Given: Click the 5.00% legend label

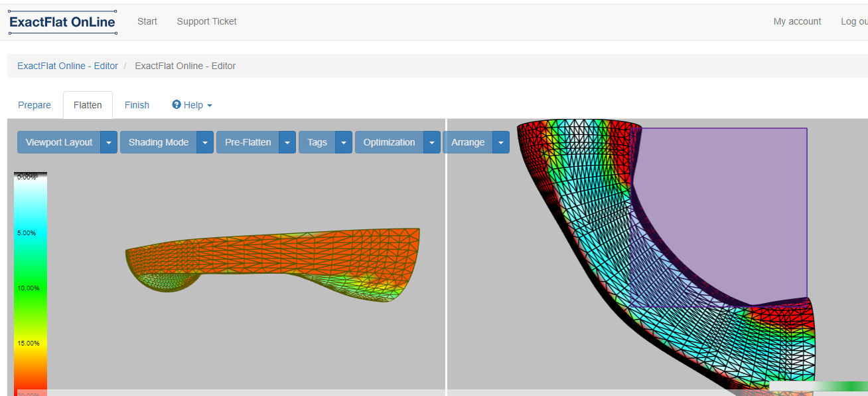Looking at the screenshot, I should pos(27,233).
